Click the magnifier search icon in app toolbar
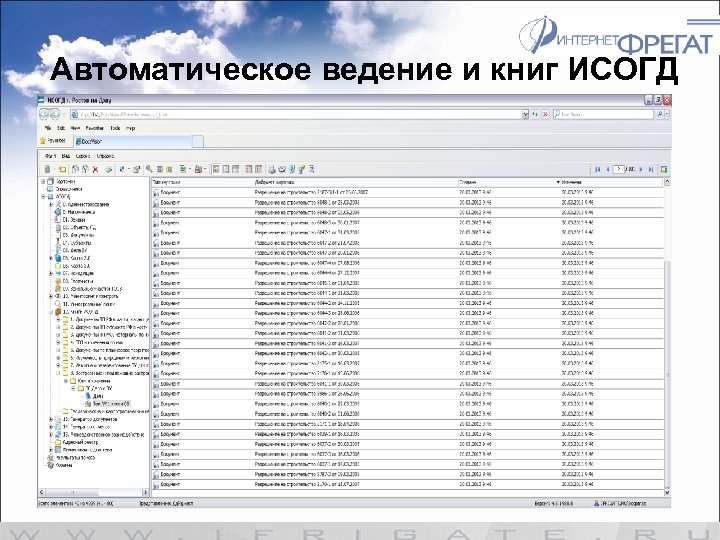Image resolution: width=720 pixels, height=540 pixels. point(149,169)
